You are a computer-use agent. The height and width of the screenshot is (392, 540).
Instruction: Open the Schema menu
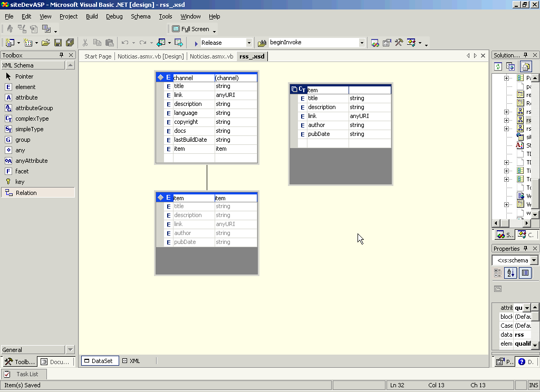[x=140, y=16]
